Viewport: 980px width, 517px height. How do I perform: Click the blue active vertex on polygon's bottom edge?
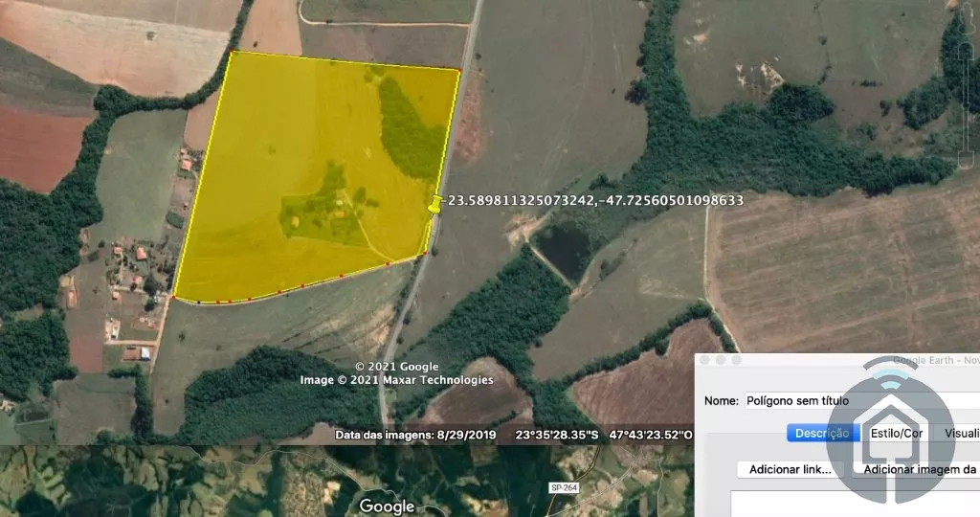coord(199,302)
